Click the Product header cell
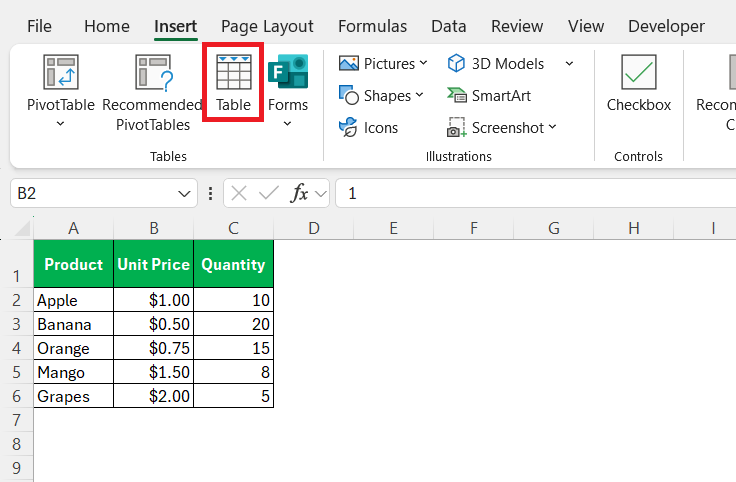Screen dimensions: 736x482 coord(74,264)
